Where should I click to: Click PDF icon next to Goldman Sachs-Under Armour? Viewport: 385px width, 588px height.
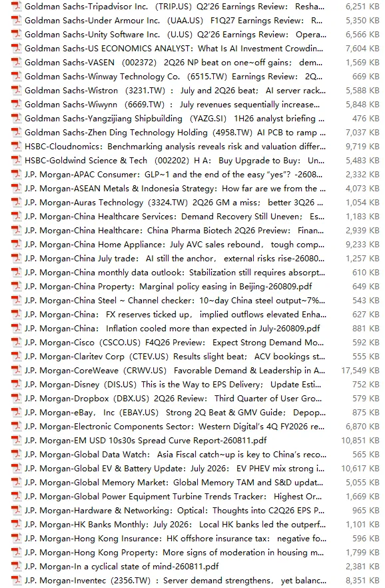tap(17, 20)
